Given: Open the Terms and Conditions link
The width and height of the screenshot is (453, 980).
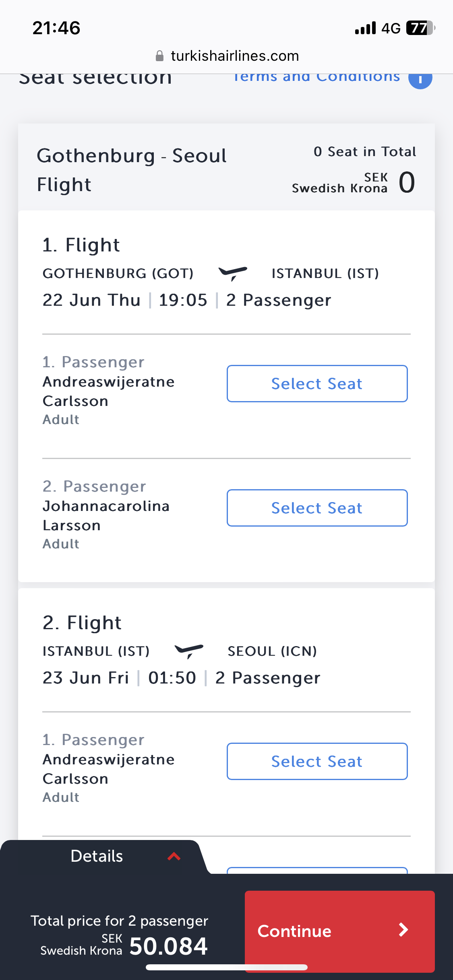Looking at the screenshot, I should pyautogui.click(x=316, y=77).
